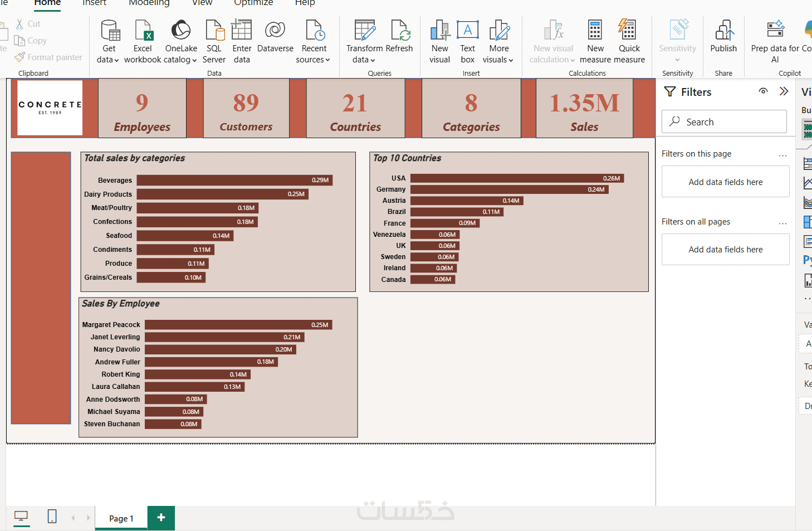Insert a New visual

439,42
